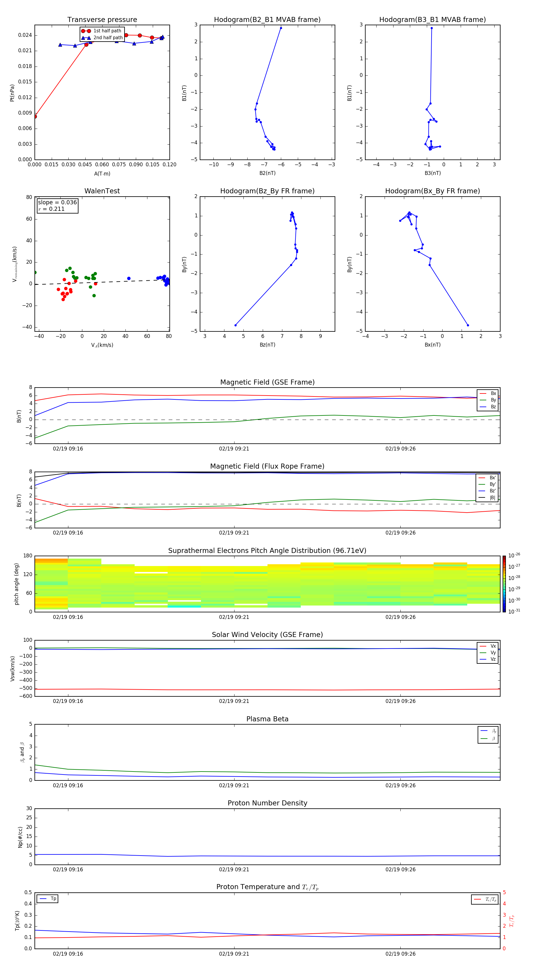Click the 'Bz(nT)' x-axis label
Image resolution: width=535 pixels, height=980 pixels.
(x=267, y=345)
